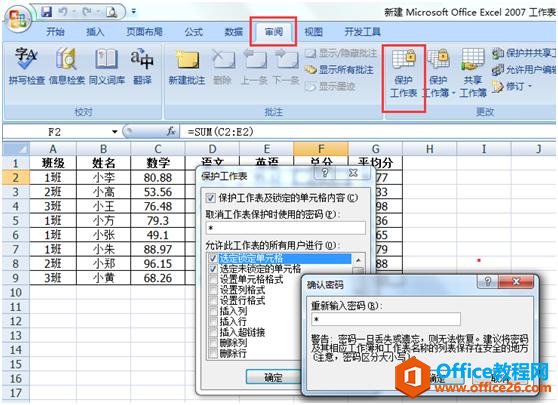Screen dimensions: 558x405
Task: Click the unprotect password field in 保护工作表
Action: [286, 228]
